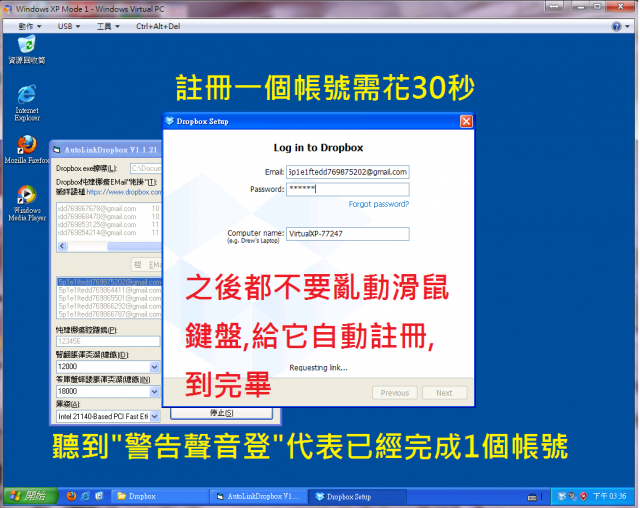Open the 動作 menu in Virtual PC
The width and height of the screenshot is (640, 508).
pyautogui.click(x=30, y=27)
